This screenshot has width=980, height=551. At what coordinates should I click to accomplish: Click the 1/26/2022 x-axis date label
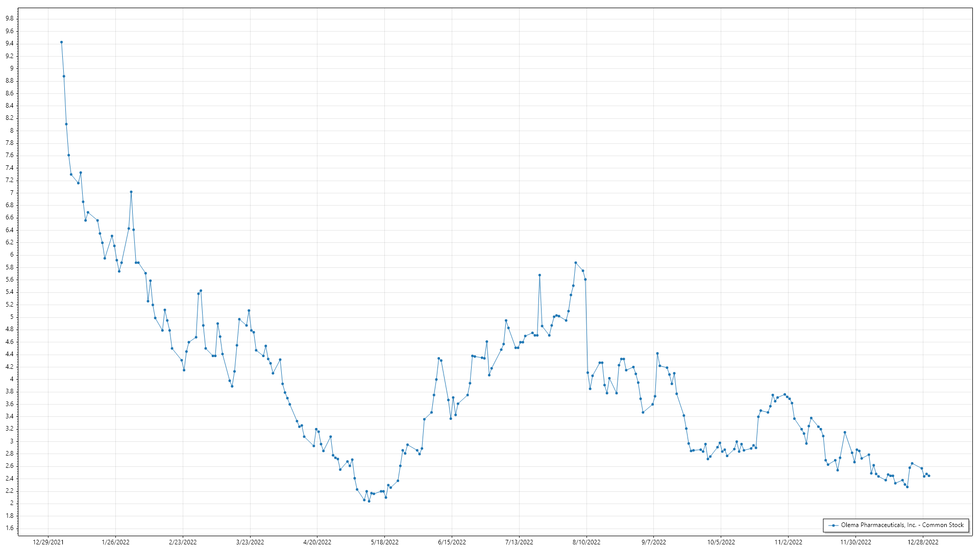point(116,542)
